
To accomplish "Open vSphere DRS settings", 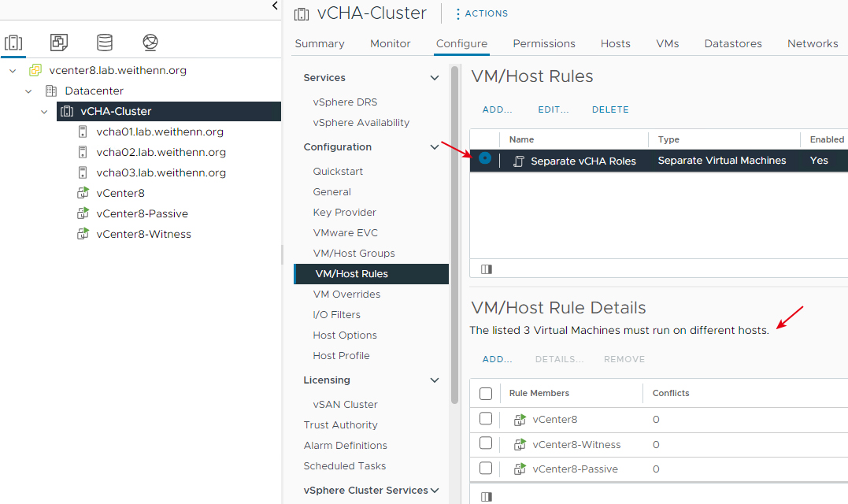I will click(345, 102).
